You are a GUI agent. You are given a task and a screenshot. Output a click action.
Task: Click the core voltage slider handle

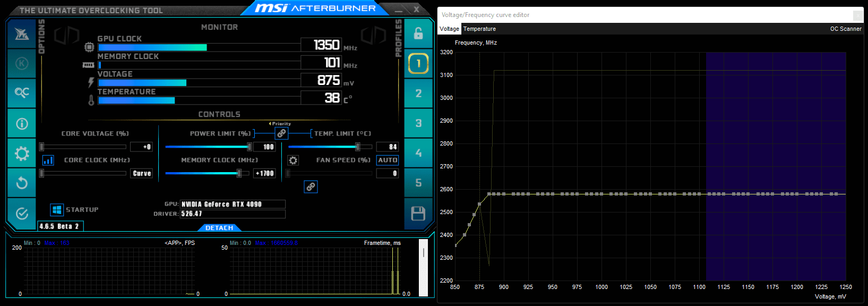pyautogui.click(x=41, y=147)
